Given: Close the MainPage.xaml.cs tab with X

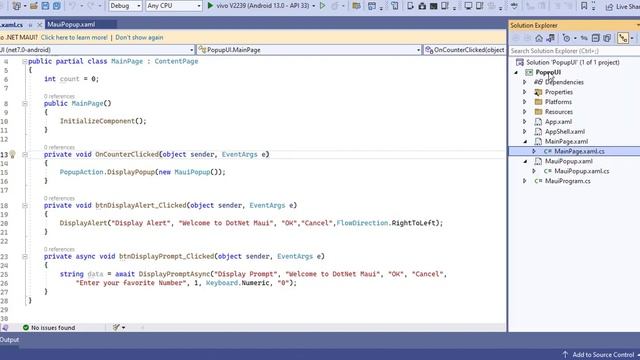Looking at the screenshot, I should pos(40,25).
